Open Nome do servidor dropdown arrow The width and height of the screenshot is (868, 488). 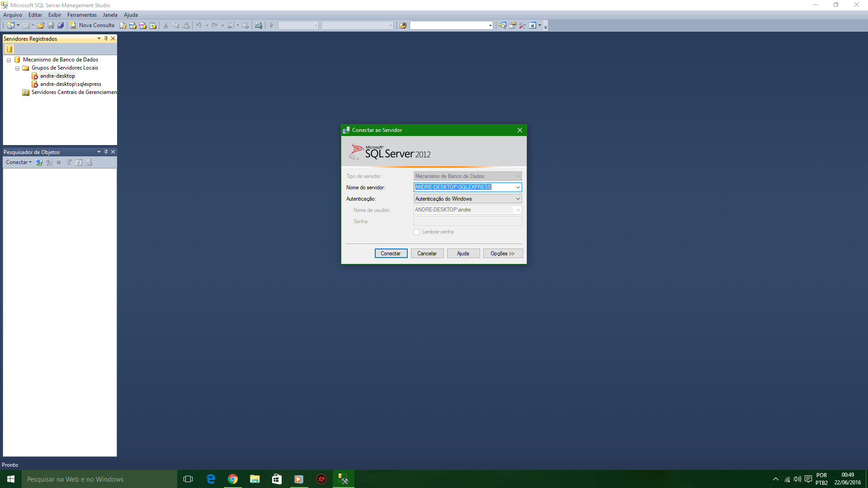tap(518, 187)
